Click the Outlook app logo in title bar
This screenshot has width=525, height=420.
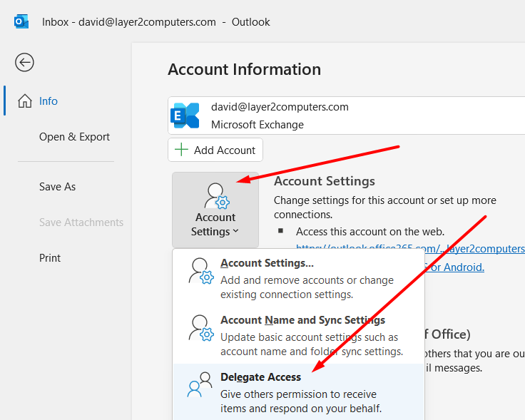pos(21,22)
